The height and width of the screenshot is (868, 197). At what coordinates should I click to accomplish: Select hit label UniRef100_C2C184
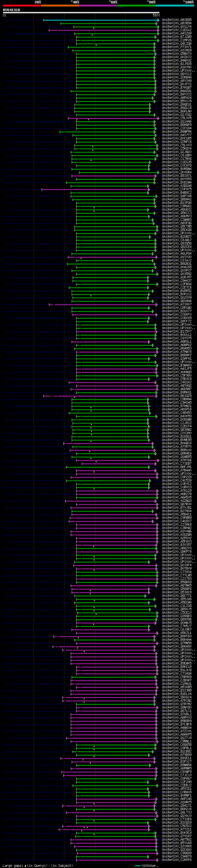pos(177,128)
